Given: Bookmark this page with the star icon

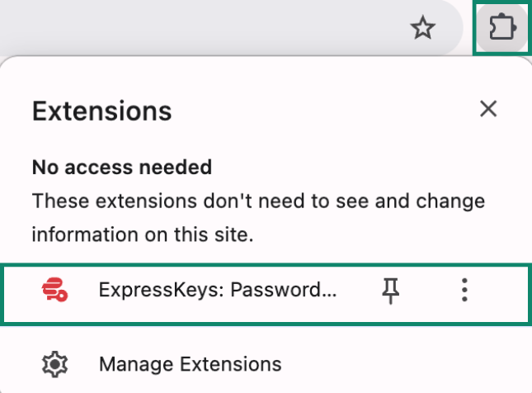Looking at the screenshot, I should [x=423, y=30].
